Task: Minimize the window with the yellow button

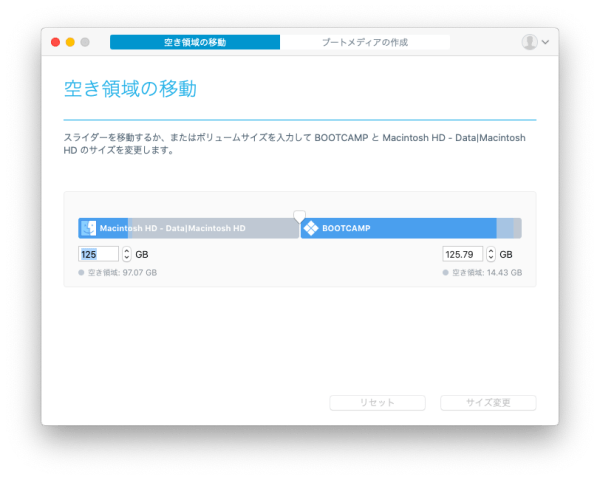Action: [x=70, y=42]
